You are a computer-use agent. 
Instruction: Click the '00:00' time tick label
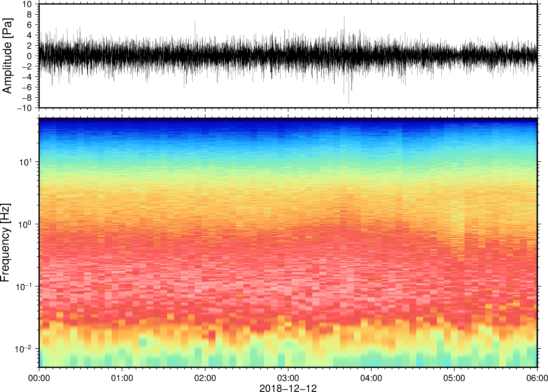click(39, 378)
